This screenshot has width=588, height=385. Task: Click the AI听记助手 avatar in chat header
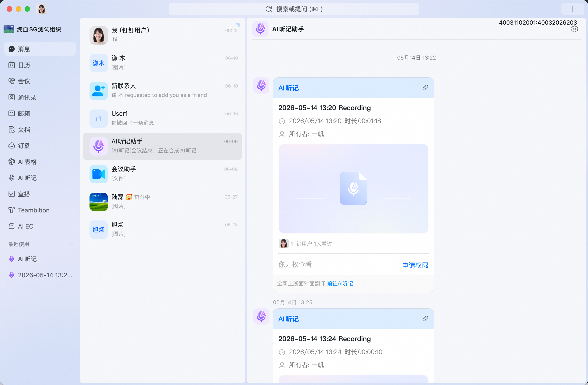point(260,29)
